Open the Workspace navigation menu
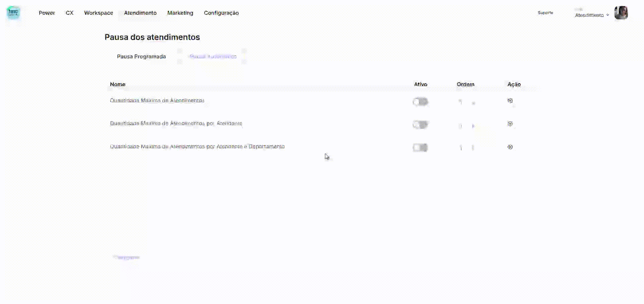 99,13
